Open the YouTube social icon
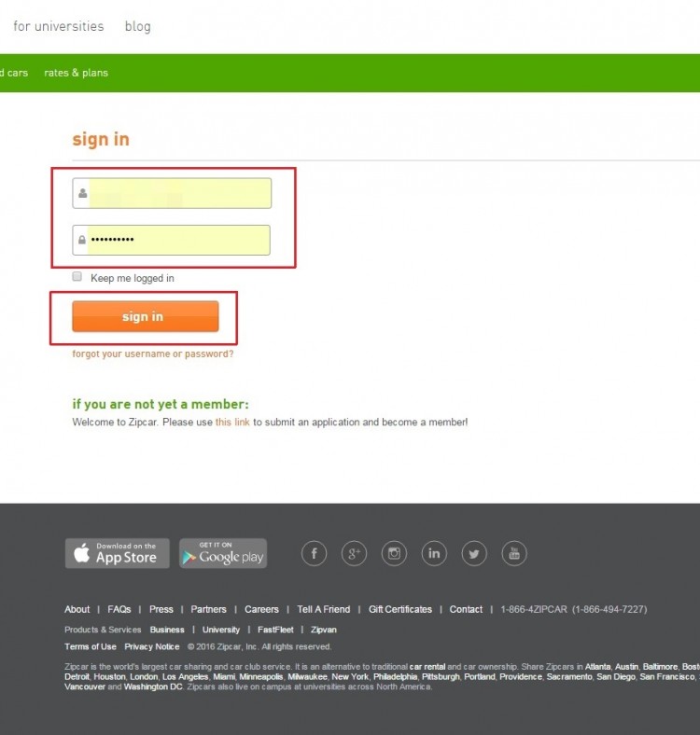Viewport: 700px width, 735px height. tap(514, 554)
